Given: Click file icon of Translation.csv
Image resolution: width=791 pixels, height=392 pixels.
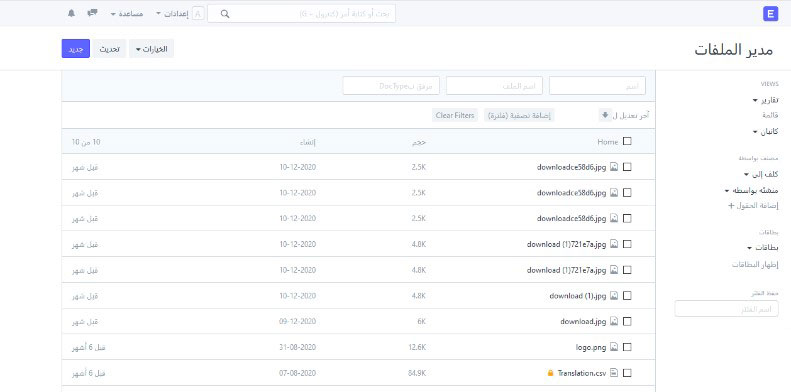Looking at the screenshot, I should coord(613,373).
